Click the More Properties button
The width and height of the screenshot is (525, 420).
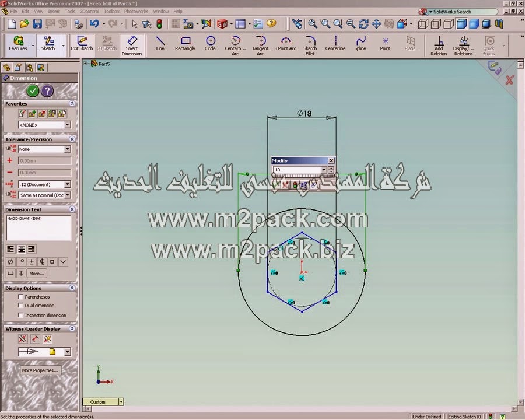(x=40, y=370)
